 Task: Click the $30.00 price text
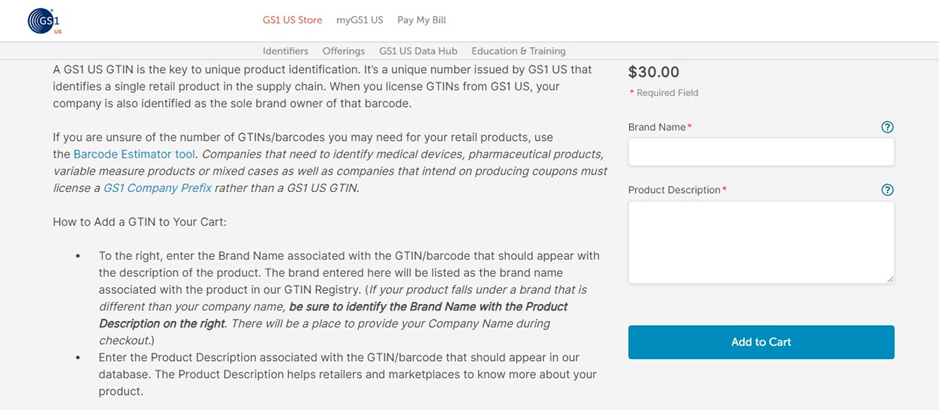653,72
